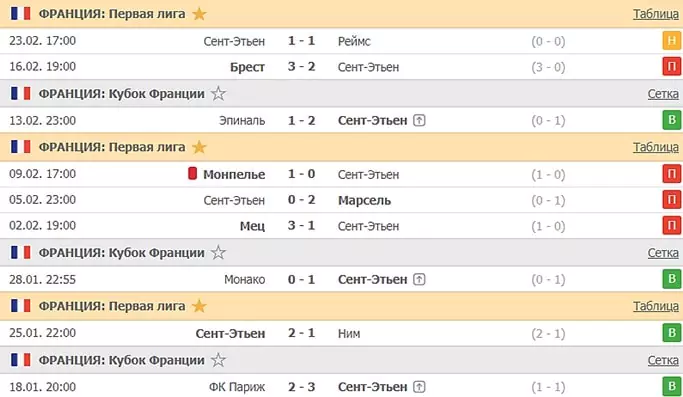This screenshot has width=683, height=397.
Task: Select the 1 - 1 score of Сент-Этьен vs Реймс
Action: (x=301, y=41)
